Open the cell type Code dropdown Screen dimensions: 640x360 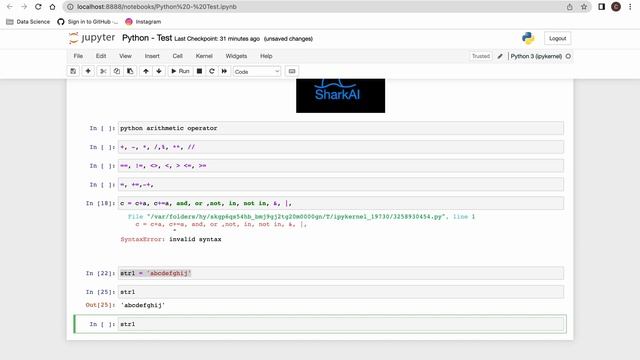pyautogui.click(x=257, y=71)
